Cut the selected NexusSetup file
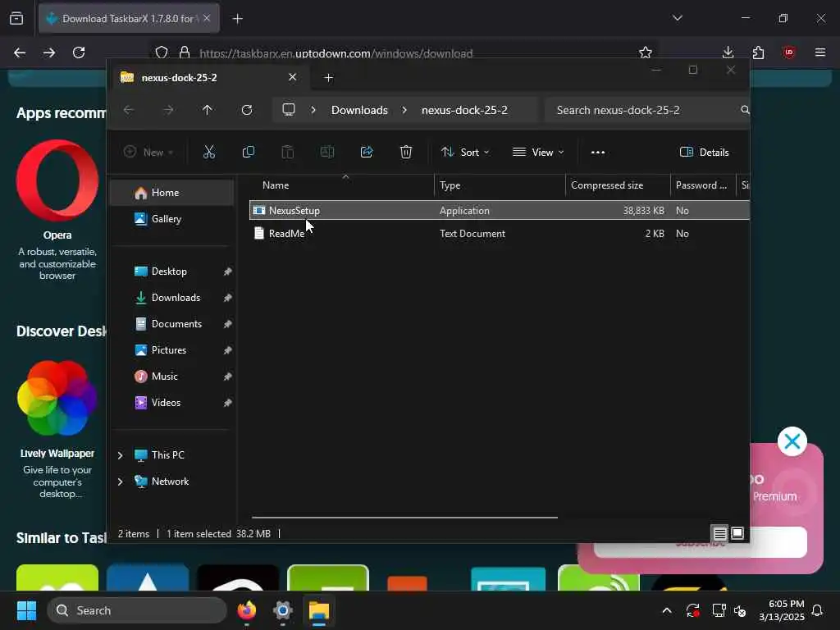 [x=209, y=152]
